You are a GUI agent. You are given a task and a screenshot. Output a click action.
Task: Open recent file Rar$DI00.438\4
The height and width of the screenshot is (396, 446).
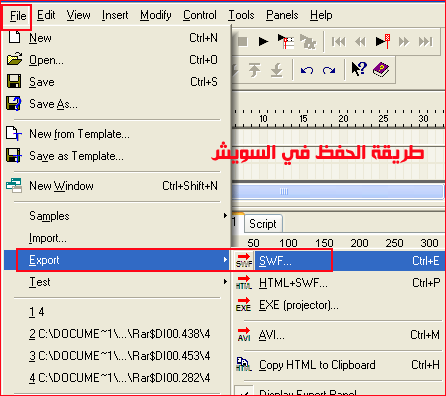[117, 334]
